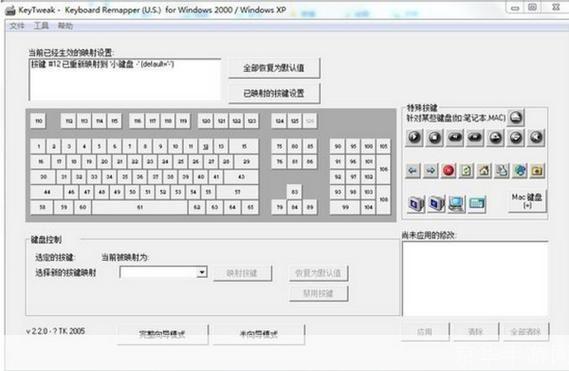The height and width of the screenshot is (371, 569).
Task: Click the volume-down media special button
Action: pos(516,138)
